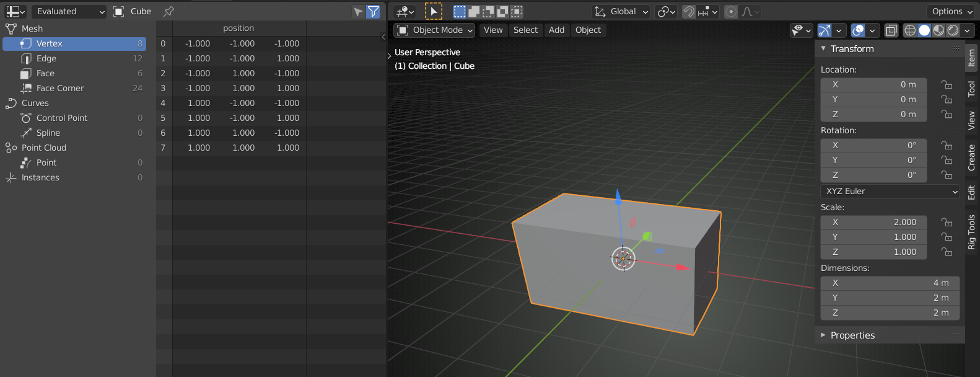The width and height of the screenshot is (980, 377).
Task: Select the Tweak select tool icon
Action: [434, 12]
